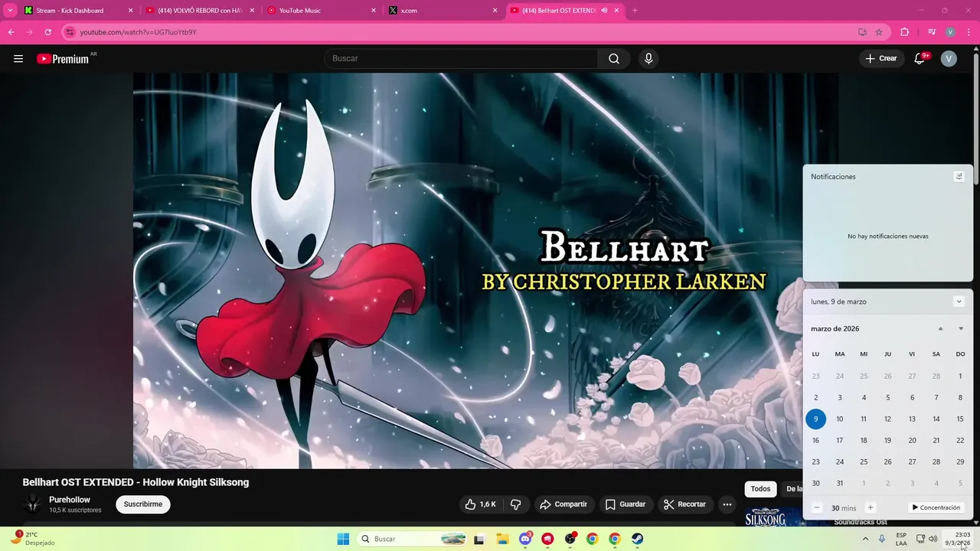980x551 pixels.
Task: Switch to x.com tab
Action: click(443, 11)
